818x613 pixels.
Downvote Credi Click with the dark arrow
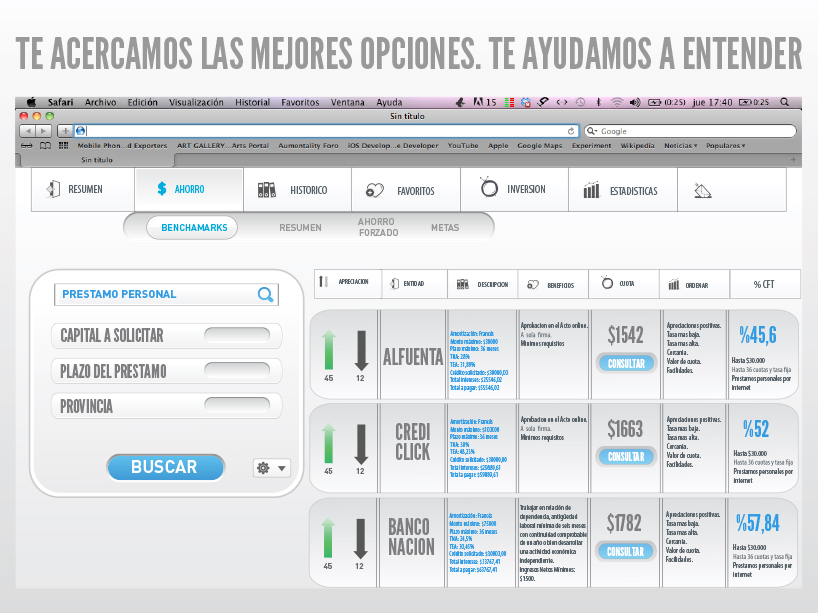[361, 444]
